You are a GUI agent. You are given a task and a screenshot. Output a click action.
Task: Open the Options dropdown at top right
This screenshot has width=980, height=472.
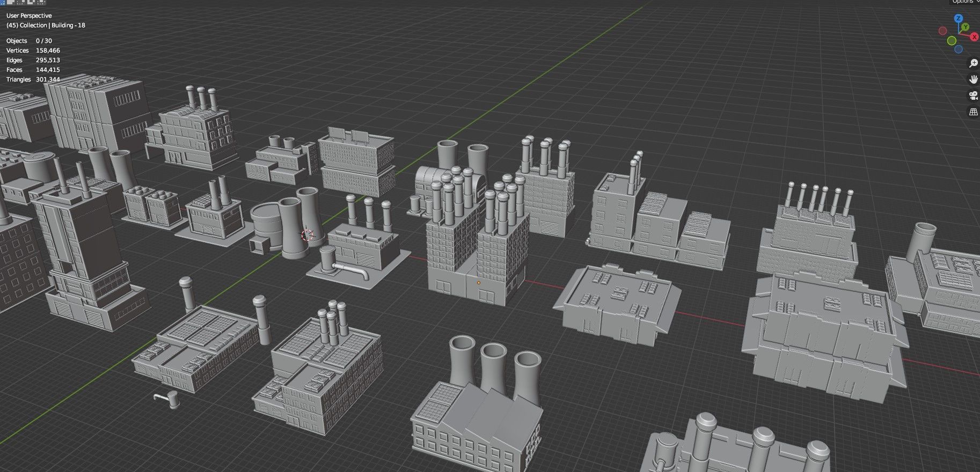964,2
